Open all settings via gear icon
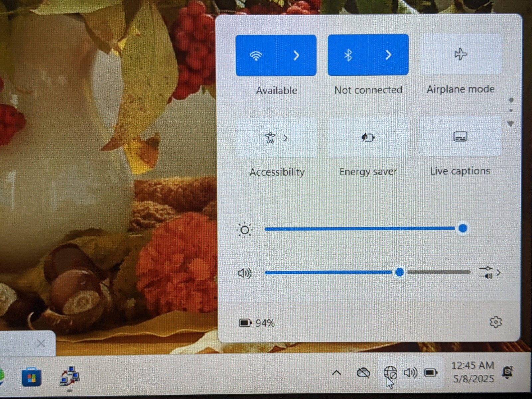This screenshot has height=399, width=532. click(496, 322)
